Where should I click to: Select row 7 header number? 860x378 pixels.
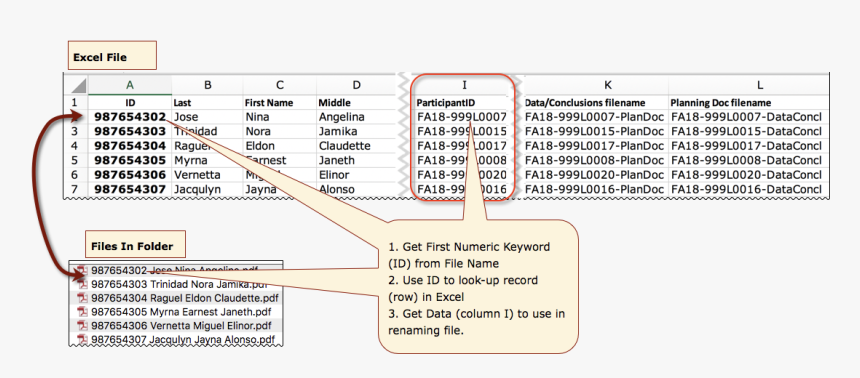click(75, 190)
